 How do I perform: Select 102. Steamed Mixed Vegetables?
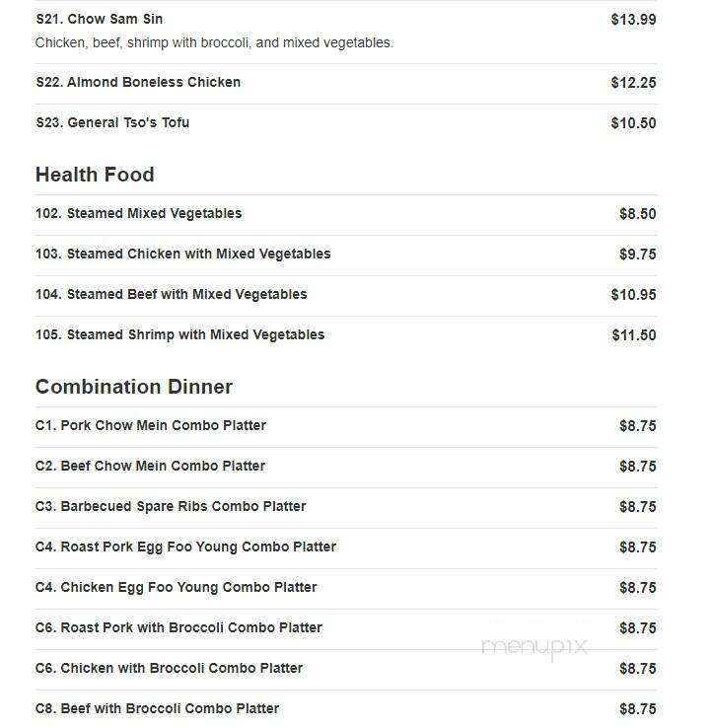pyautogui.click(x=346, y=214)
